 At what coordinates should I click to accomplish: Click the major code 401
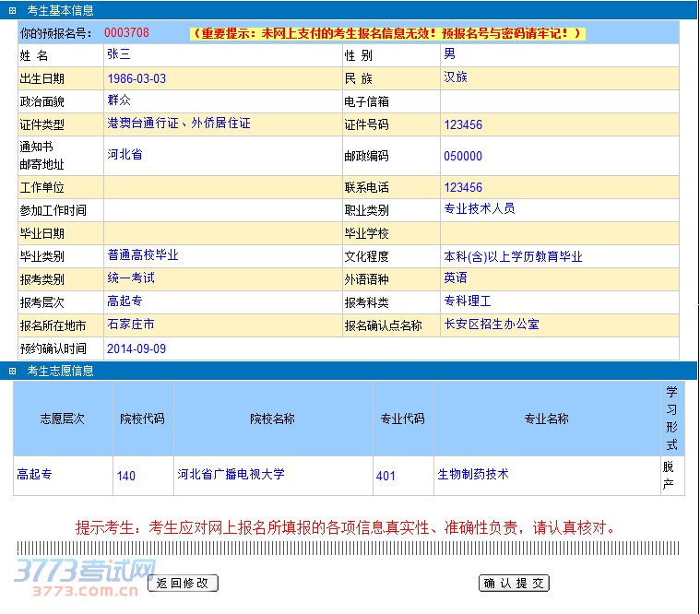pos(386,476)
